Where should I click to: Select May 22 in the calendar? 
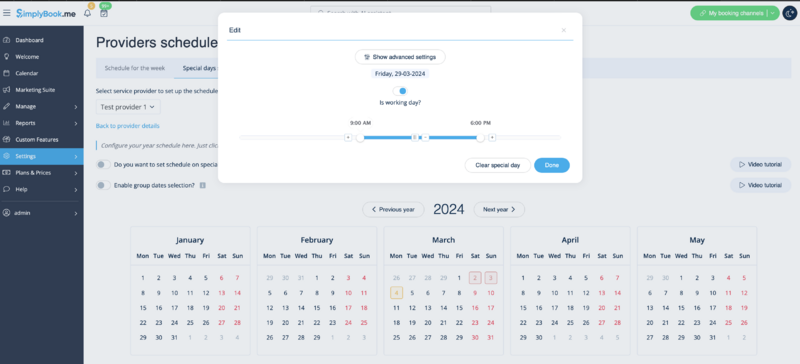[x=681, y=323]
